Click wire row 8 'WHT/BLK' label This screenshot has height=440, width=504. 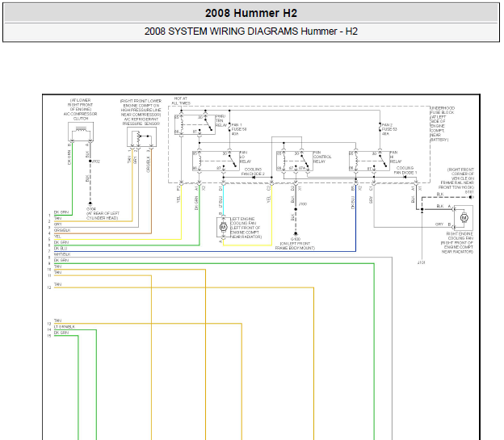62,254
